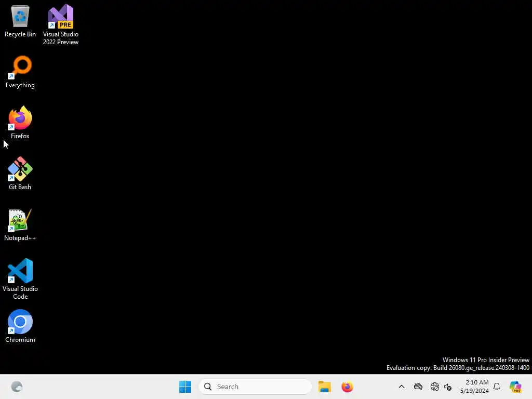Launch Copilot preview from the taskbar

pos(515,387)
